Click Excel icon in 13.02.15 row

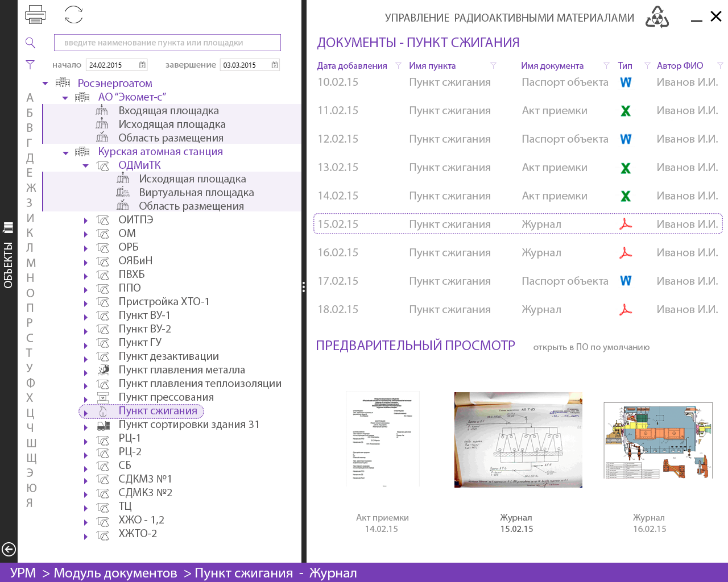626,168
